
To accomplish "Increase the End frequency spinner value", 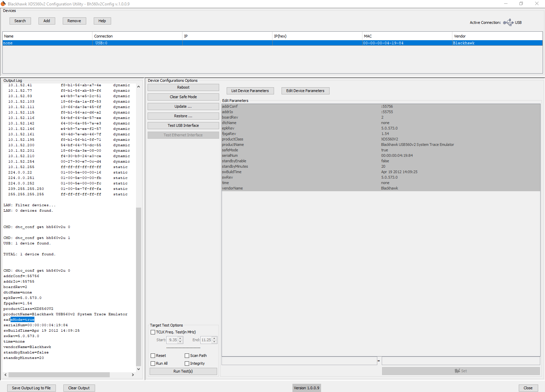I will 214,338.
